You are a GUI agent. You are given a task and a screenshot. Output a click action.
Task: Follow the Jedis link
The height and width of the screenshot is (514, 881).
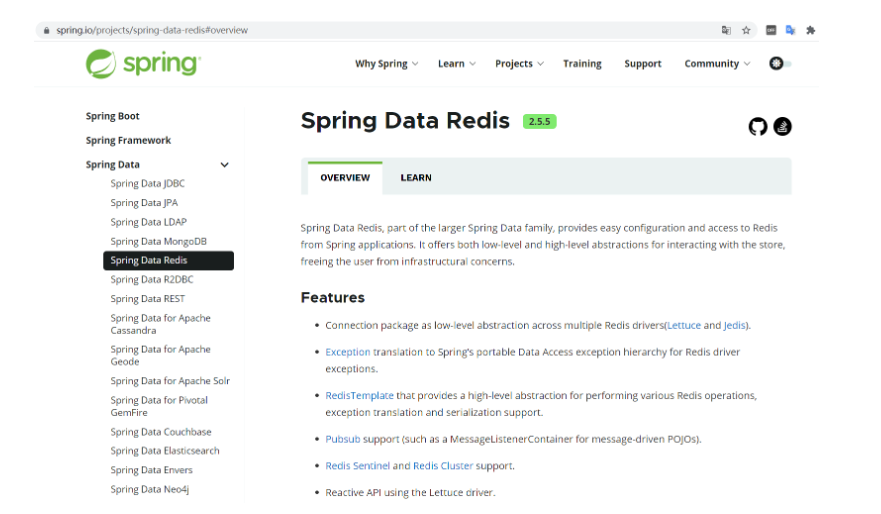click(734, 325)
